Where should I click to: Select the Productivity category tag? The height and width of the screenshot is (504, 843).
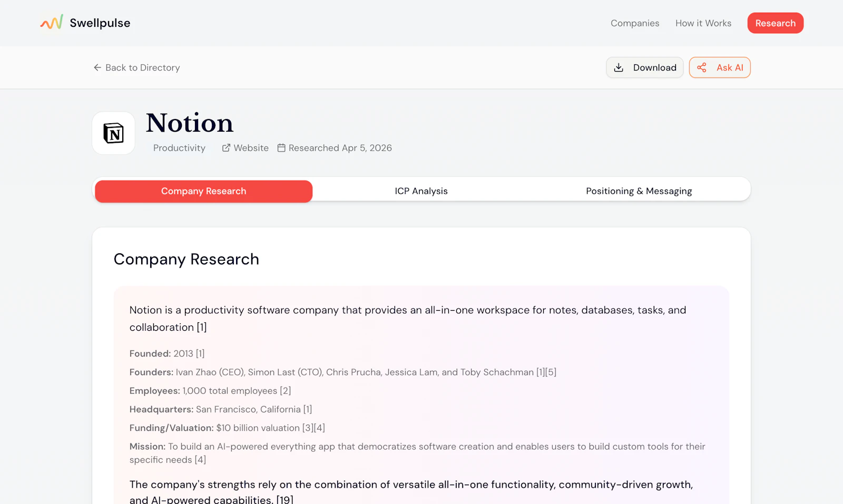[179, 148]
